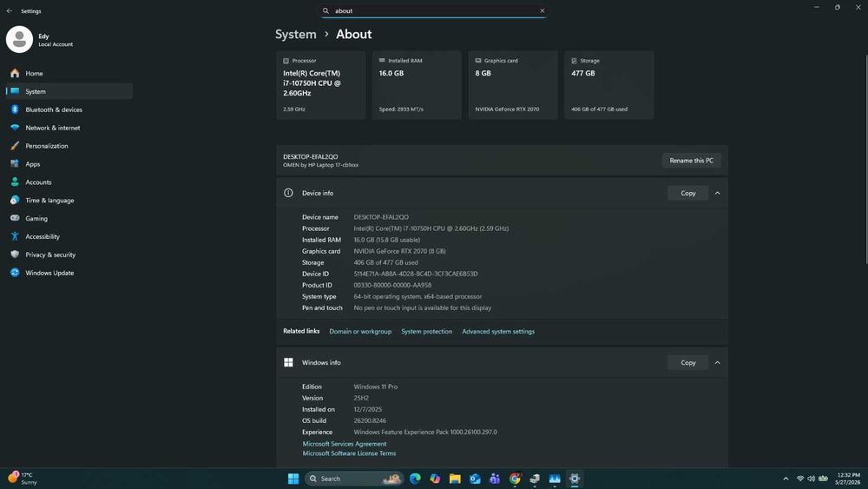Click the Windows 11 Pro edition text
This screenshot has height=489, width=868.
(x=375, y=387)
